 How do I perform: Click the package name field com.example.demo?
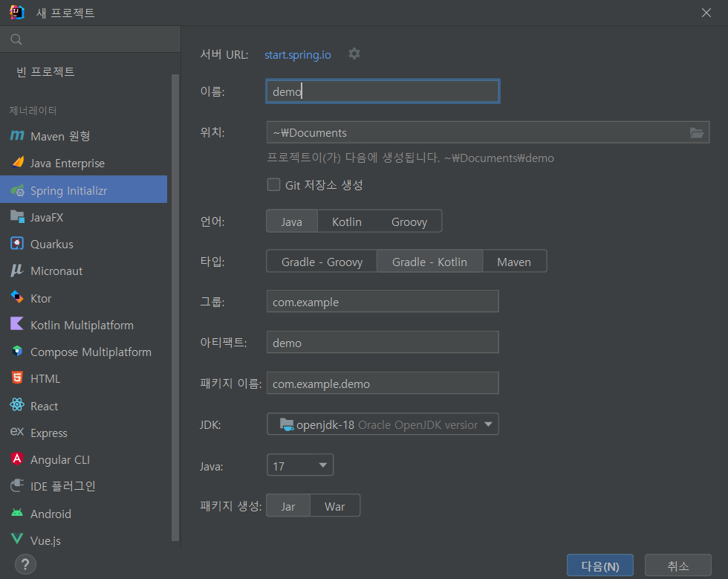click(x=383, y=384)
